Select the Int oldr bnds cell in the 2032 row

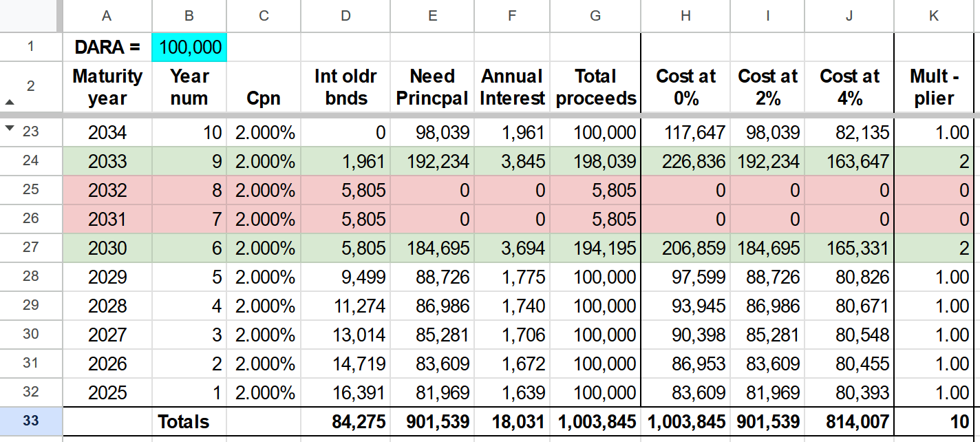[345, 190]
